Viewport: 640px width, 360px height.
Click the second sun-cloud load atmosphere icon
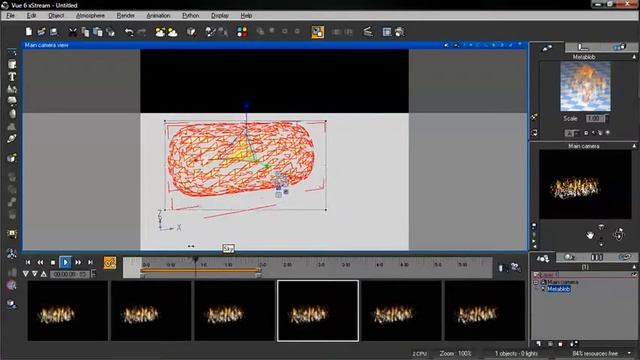(x=173, y=32)
